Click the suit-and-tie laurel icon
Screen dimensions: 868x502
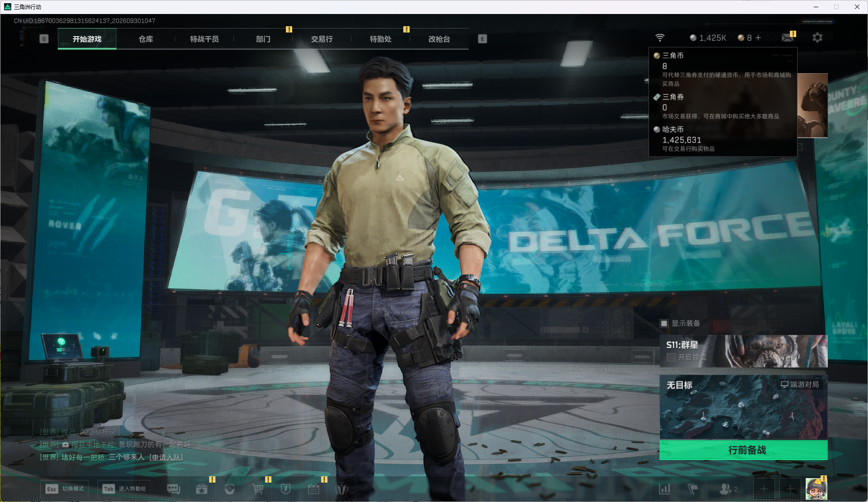pos(342,489)
